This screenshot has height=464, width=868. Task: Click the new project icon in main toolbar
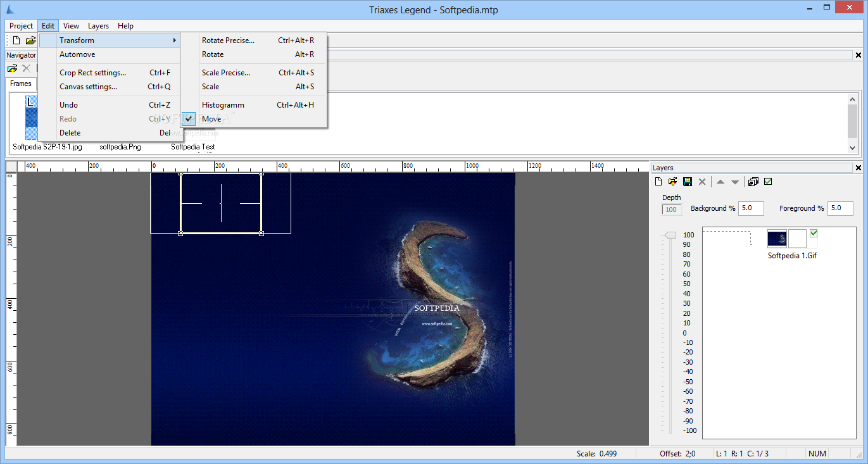(16, 41)
